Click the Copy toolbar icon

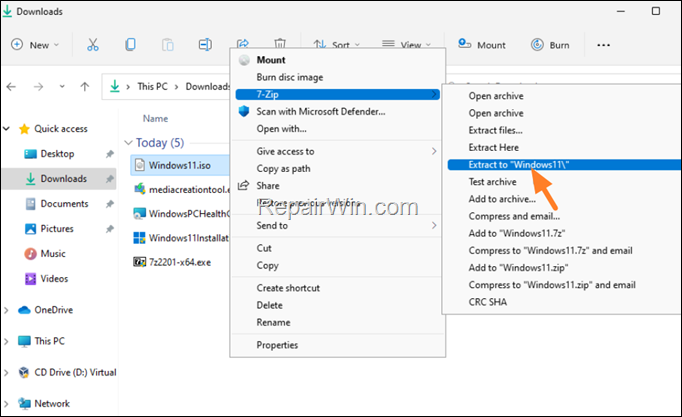click(130, 45)
